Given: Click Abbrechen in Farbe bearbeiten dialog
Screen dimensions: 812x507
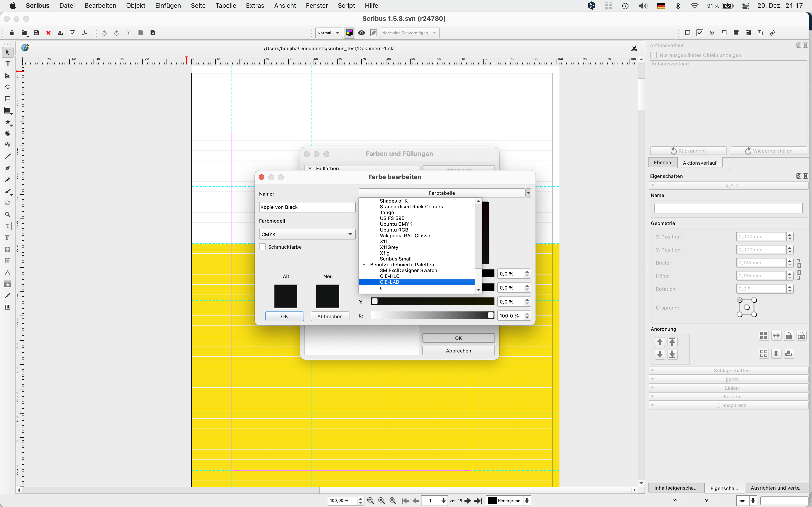Looking at the screenshot, I should coord(329,317).
